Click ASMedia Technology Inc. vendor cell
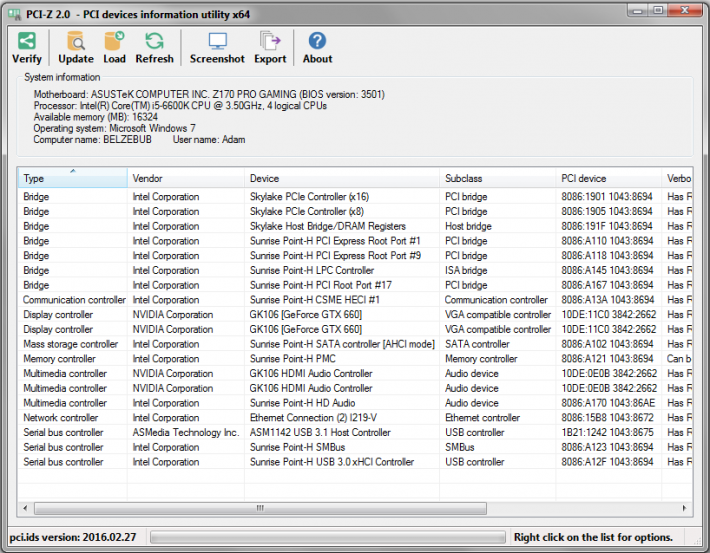The height and width of the screenshot is (553, 710). (186, 433)
